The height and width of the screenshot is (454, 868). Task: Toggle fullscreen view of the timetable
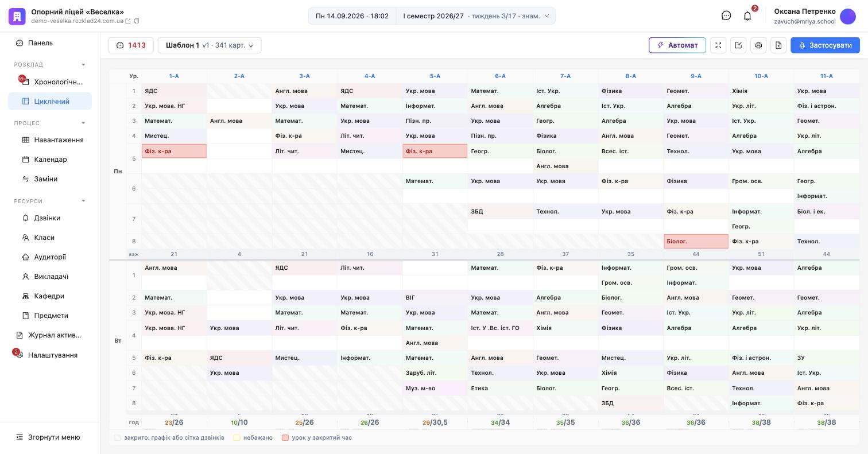point(718,45)
